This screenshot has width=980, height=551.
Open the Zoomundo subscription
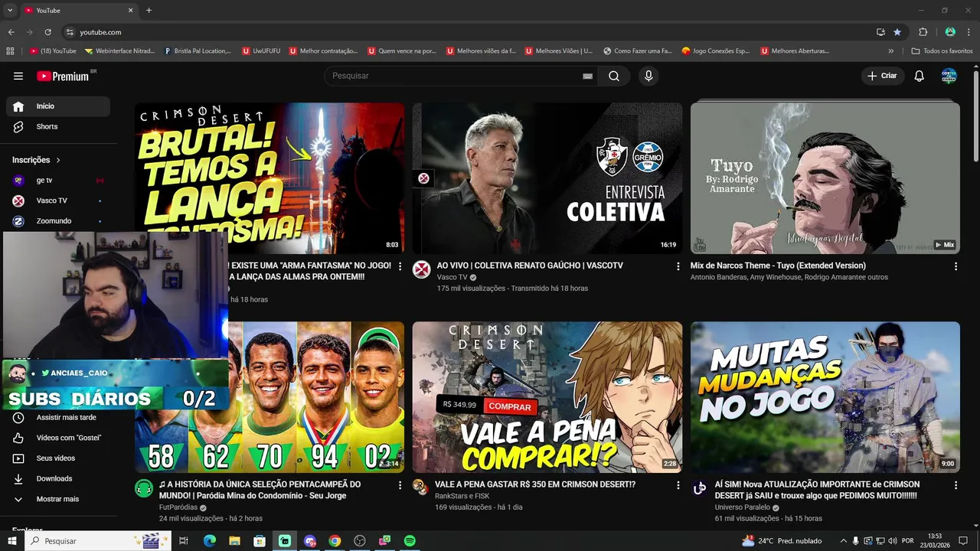click(58, 221)
